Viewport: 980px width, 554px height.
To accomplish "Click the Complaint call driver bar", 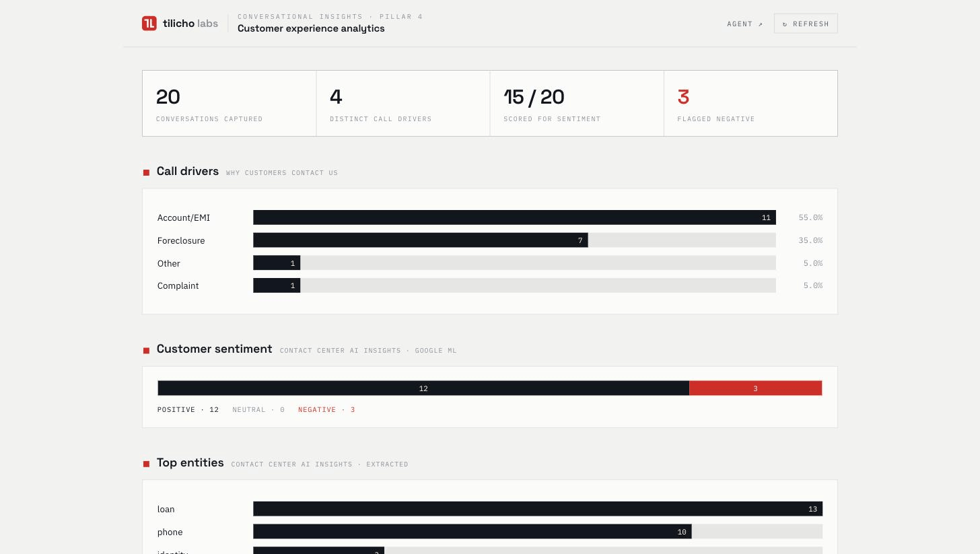I will pos(277,285).
